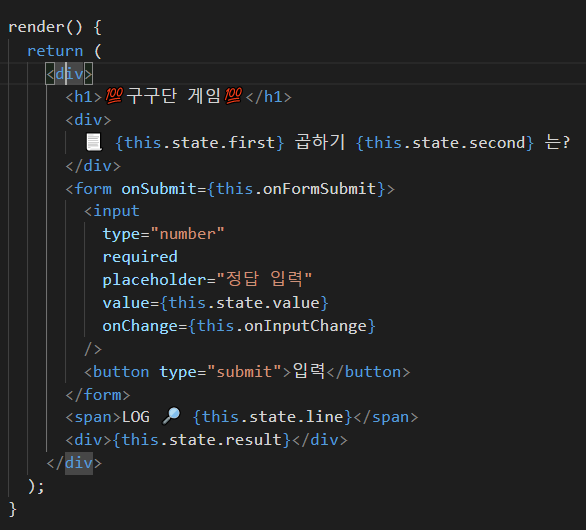Place cursor in the highlighted opening div tag
Image resolution: width=586 pixels, height=530 pixels.
[x=69, y=74]
